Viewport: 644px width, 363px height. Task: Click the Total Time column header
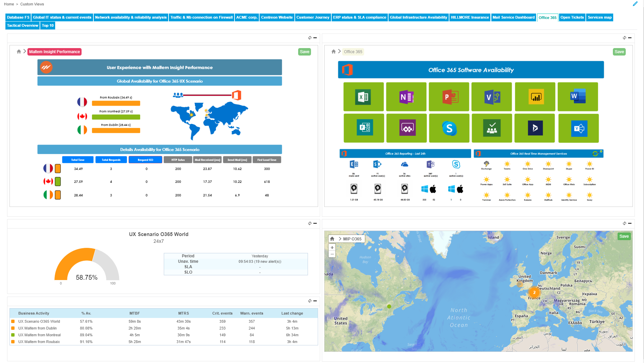pyautogui.click(x=78, y=160)
